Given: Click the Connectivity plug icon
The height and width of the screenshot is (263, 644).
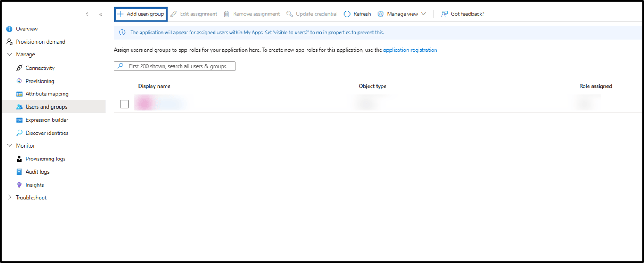Looking at the screenshot, I should click(x=19, y=68).
